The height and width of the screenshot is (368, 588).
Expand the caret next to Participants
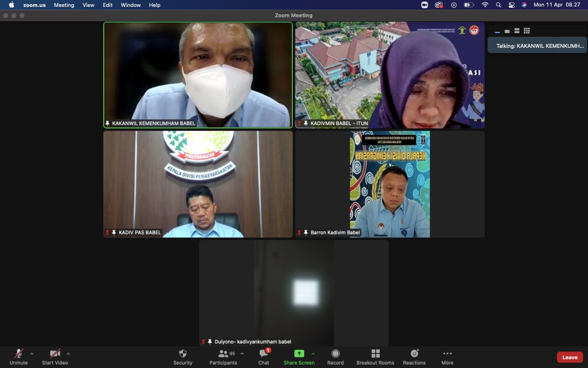(242, 354)
